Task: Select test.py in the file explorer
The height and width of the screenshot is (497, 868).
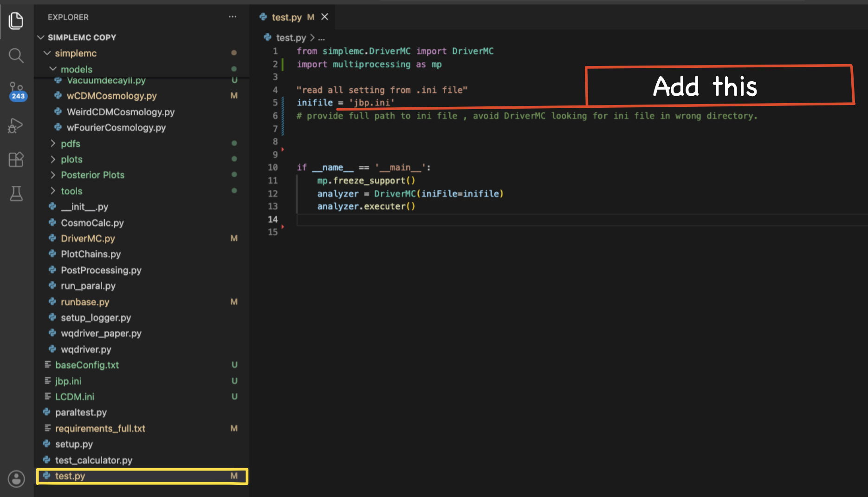Action: 142,476
